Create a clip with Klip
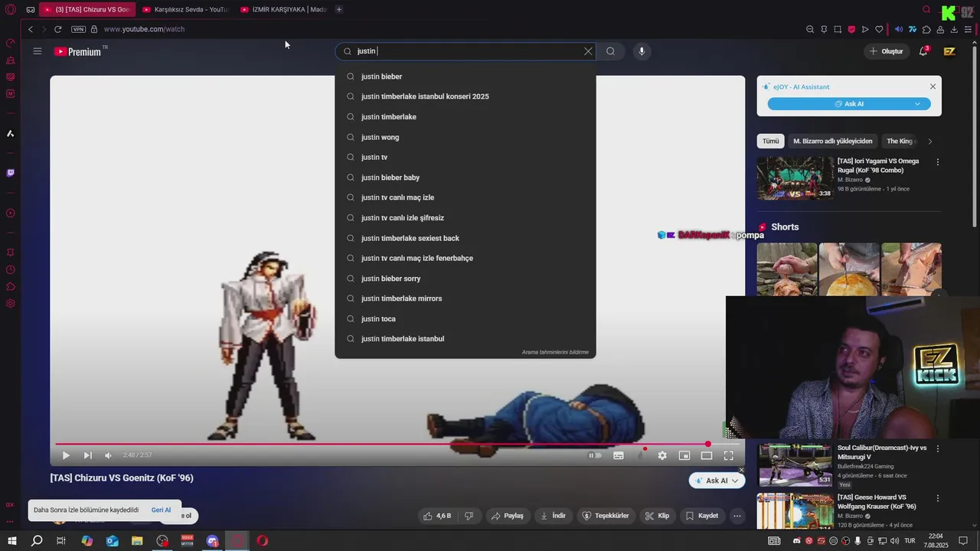980x551 pixels. coord(658,516)
